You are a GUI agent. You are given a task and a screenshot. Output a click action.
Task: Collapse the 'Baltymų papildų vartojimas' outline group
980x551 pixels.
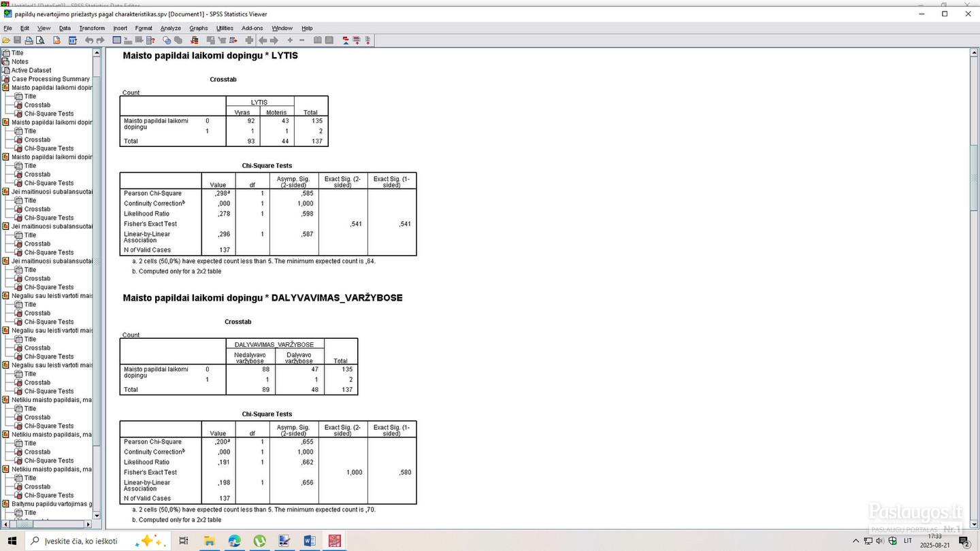point(6,504)
